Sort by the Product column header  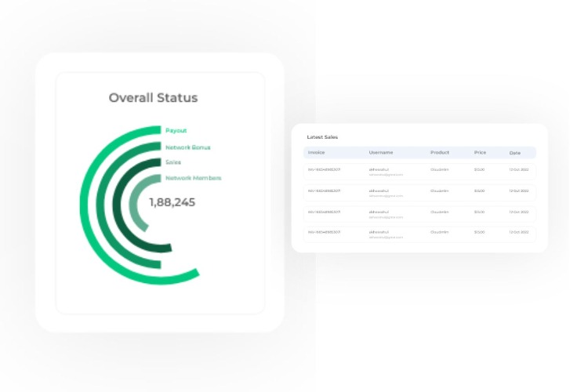pyautogui.click(x=440, y=152)
